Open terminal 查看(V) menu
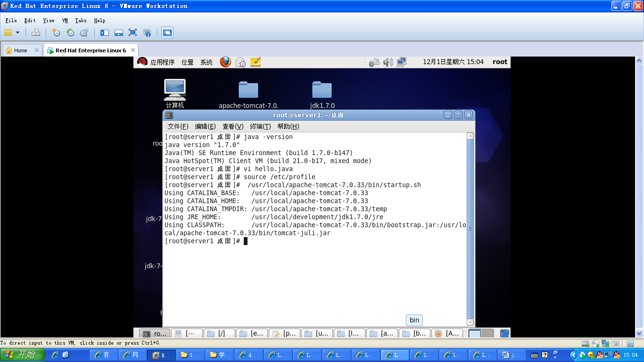The width and height of the screenshot is (644, 362). (233, 126)
